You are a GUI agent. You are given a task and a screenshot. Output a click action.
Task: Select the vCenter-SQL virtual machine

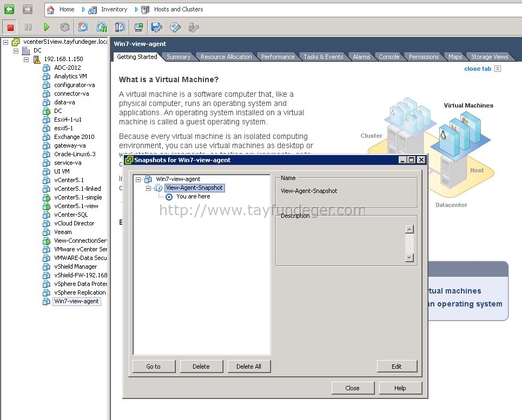[x=71, y=215]
